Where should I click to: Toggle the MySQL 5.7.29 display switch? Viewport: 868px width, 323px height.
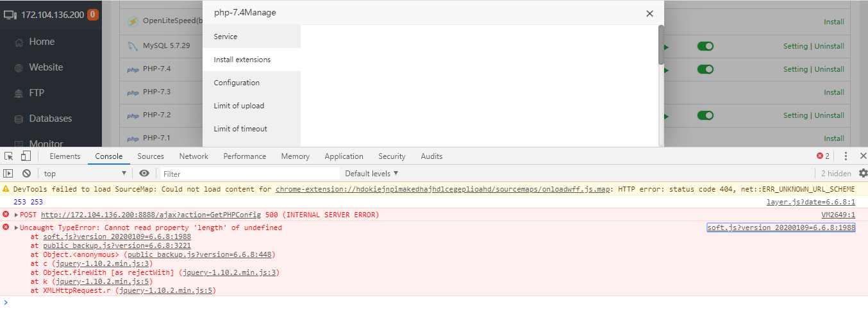pyautogui.click(x=705, y=46)
